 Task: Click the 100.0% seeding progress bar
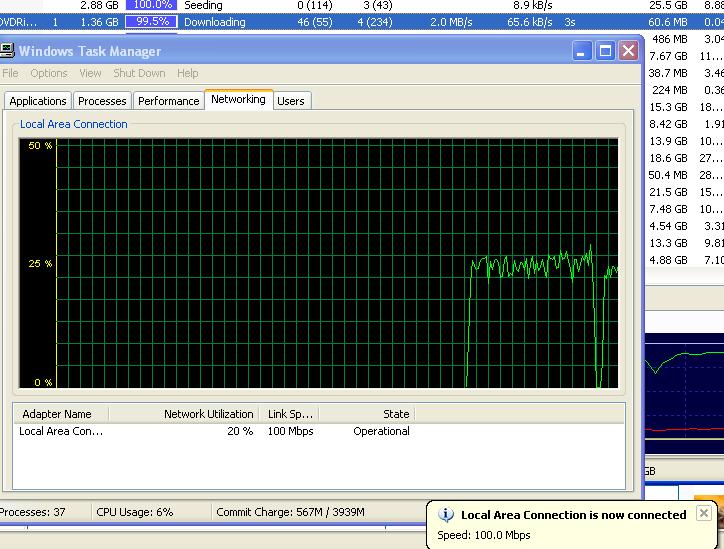151,5
